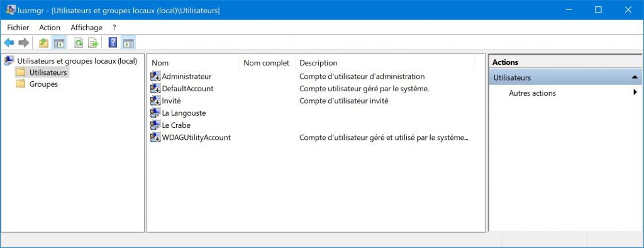
Task: Go up one level with folder icon
Action: coord(43,43)
